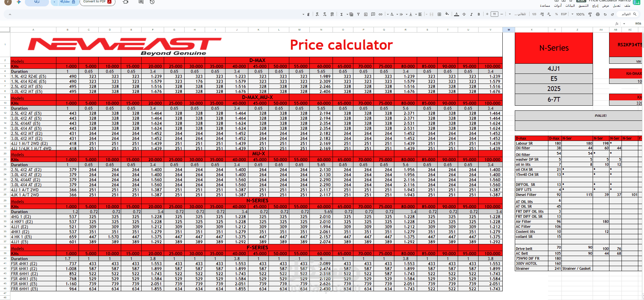The image size is (644, 300).
Task: Increase the font size with plus
Action: coord(487,14)
